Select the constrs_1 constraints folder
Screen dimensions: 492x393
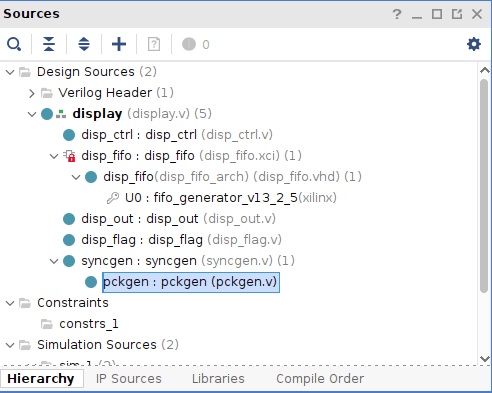[89, 324]
